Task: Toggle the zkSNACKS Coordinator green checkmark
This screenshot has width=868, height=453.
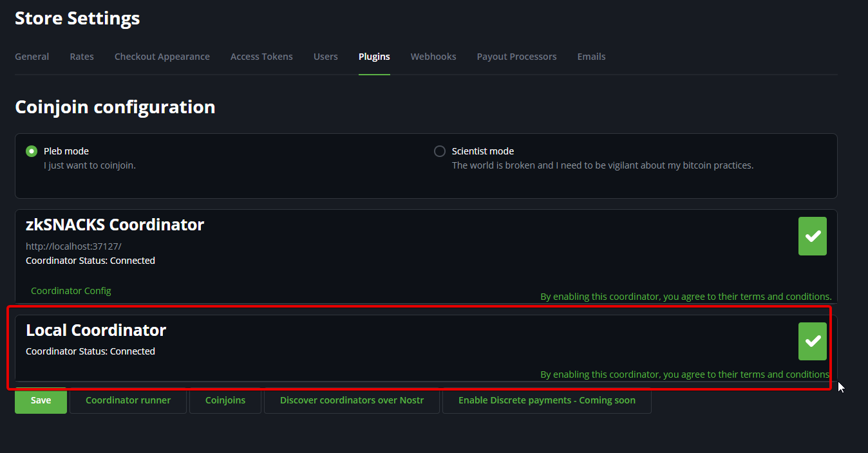Action: click(x=812, y=236)
